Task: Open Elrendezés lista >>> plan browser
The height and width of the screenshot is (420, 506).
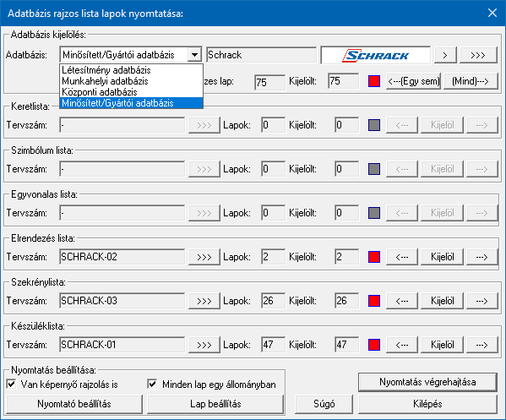Action: tap(204, 257)
